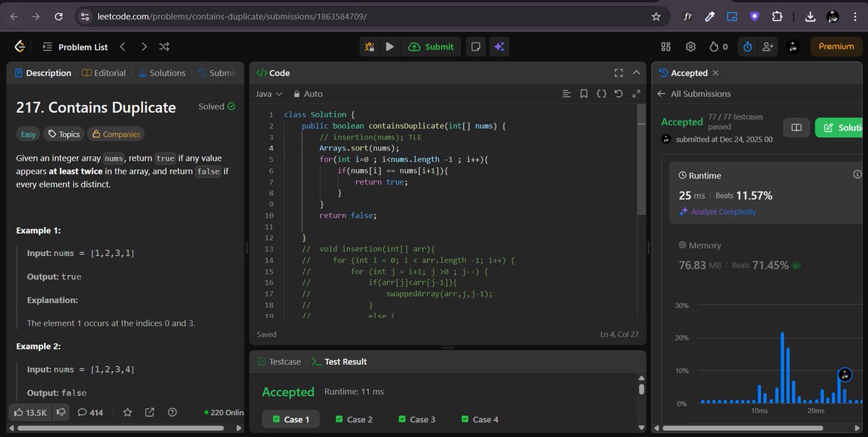Click the curly braces icon in editor

(601, 94)
